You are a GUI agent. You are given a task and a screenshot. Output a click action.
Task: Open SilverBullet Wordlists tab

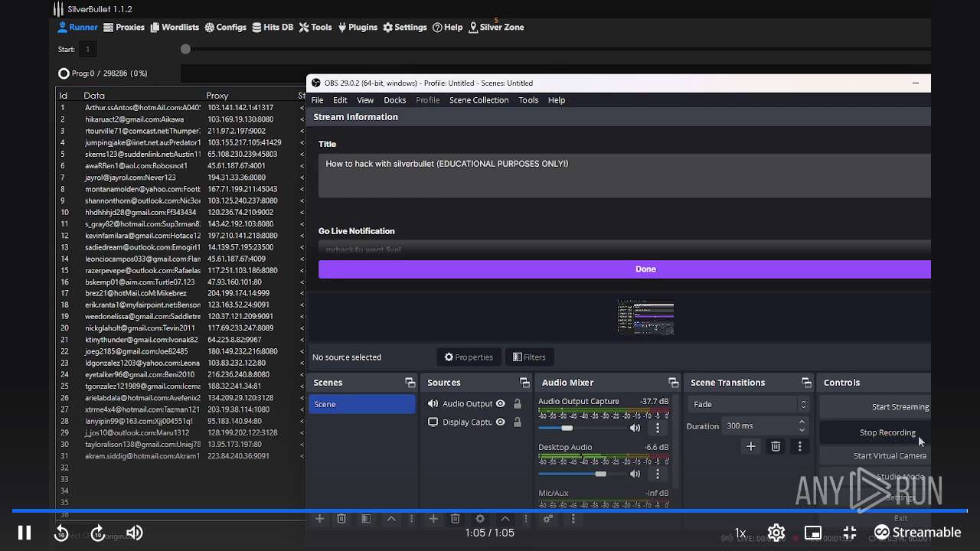[x=175, y=27]
